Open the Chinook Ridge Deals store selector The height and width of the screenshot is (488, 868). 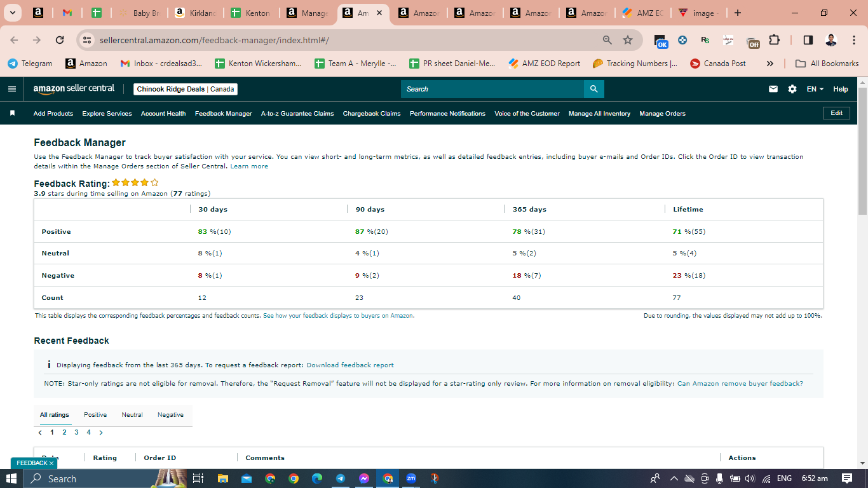186,89
